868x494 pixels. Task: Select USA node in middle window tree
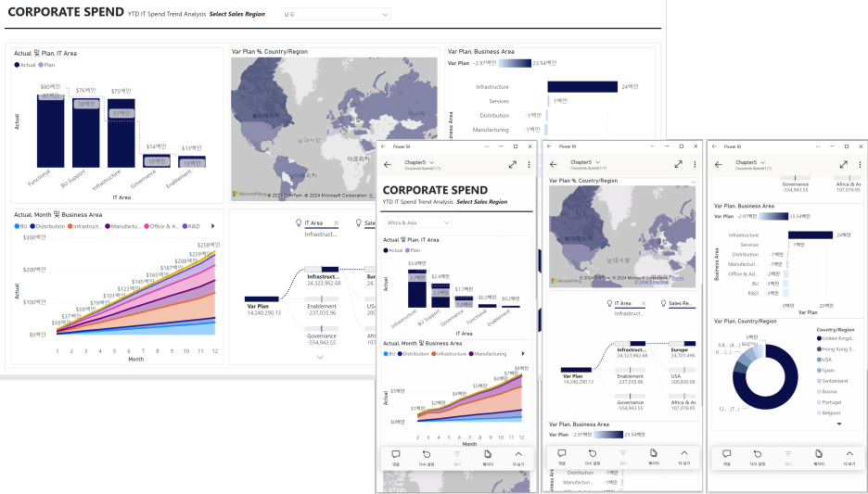tap(682, 375)
